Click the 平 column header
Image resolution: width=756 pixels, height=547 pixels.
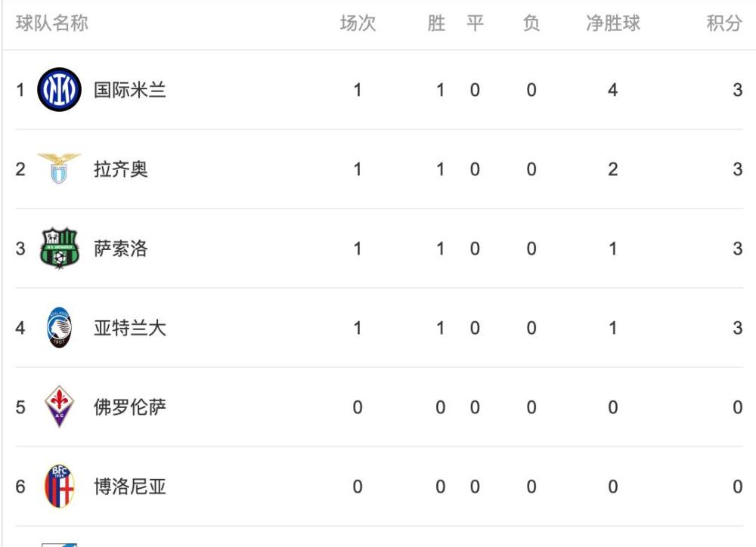(x=475, y=23)
